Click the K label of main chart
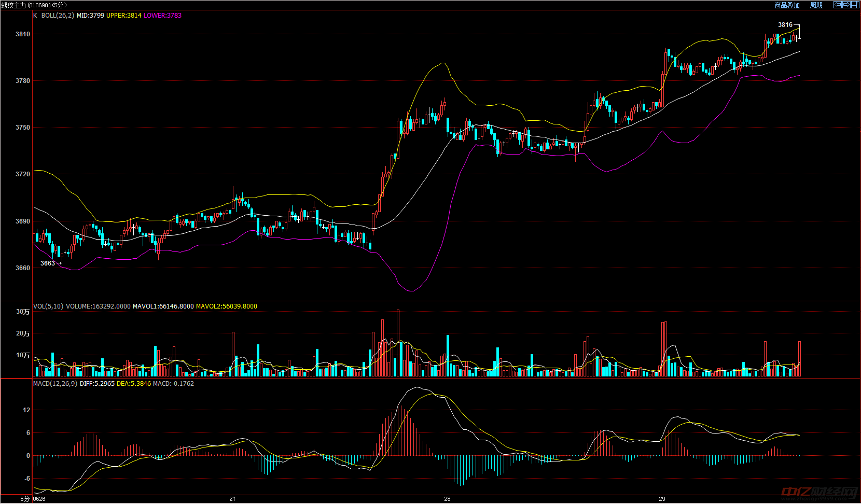Image resolution: width=861 pixels, height=504 pixels. click(35, 16)
